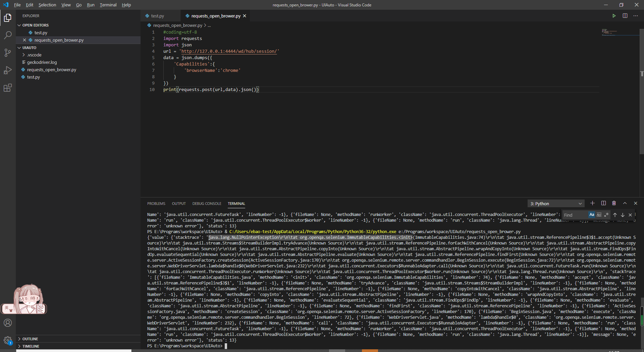Close the terminal panel

(636, 203)
